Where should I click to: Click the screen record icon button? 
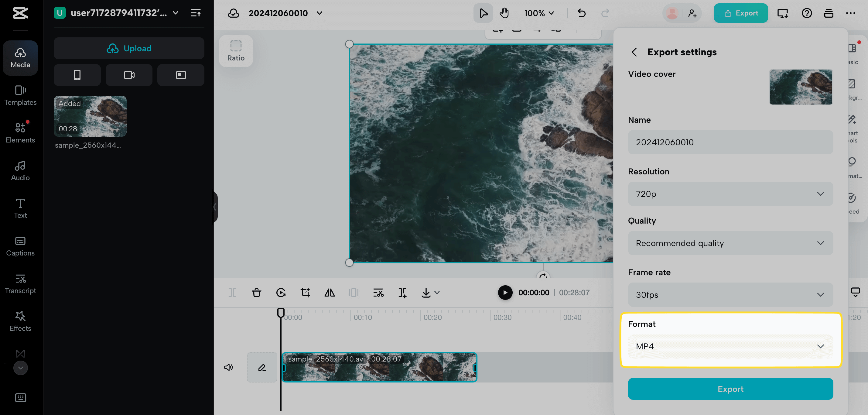click(181, 75)
